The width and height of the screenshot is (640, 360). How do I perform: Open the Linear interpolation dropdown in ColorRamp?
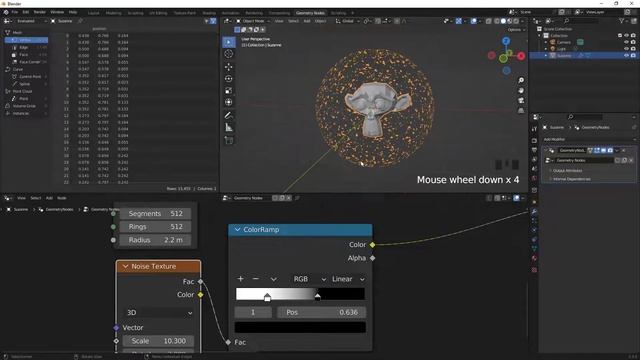coord(348,279)
